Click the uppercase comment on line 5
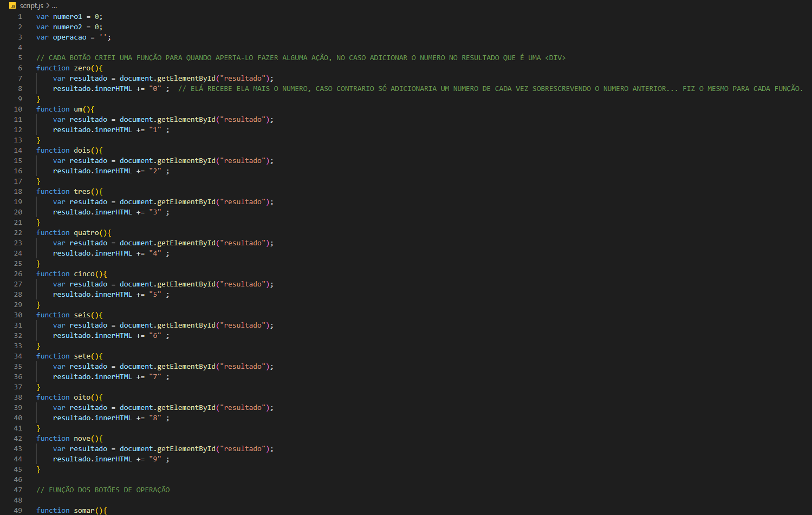This screenshot has width=812, height=515. [x=217, y=57]
